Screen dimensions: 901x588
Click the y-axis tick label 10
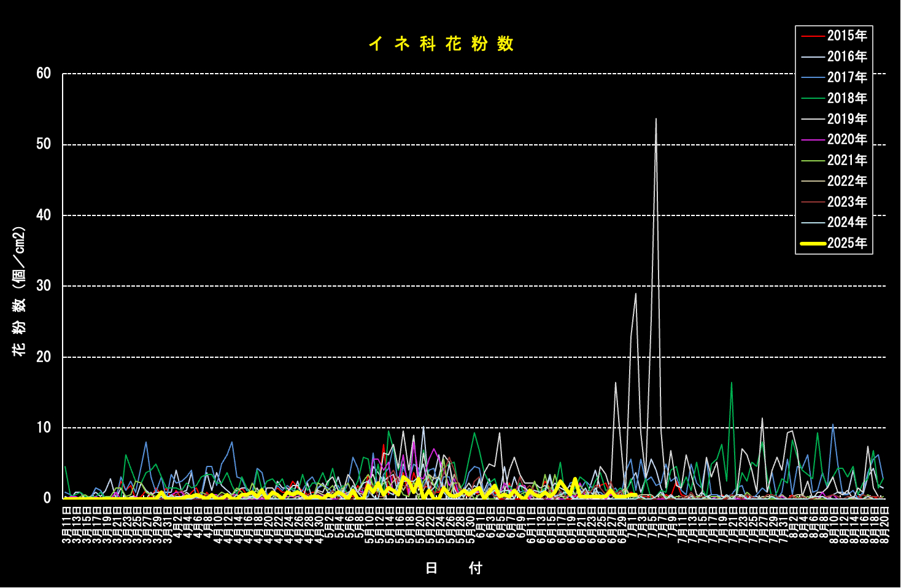(44, 427)
